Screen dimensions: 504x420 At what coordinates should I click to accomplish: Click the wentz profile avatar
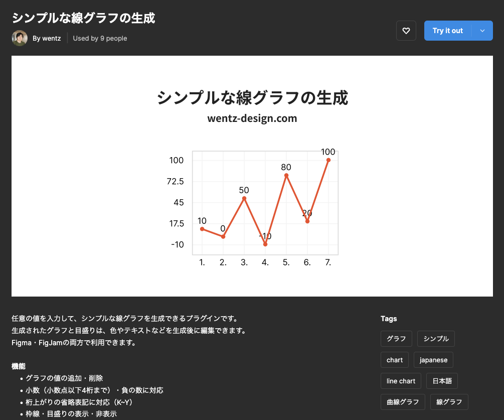coord(19,38)
